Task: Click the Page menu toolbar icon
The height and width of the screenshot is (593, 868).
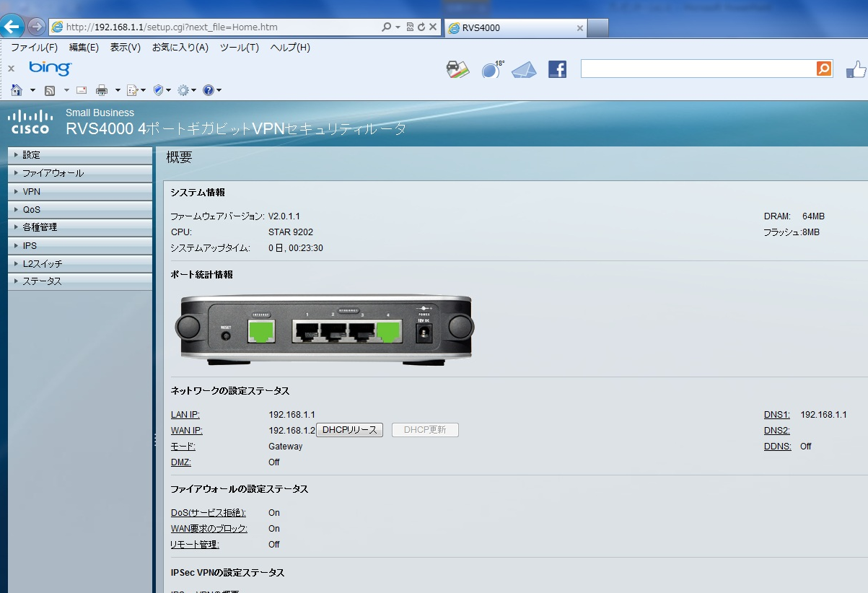Action: click(x=133, y=90)
